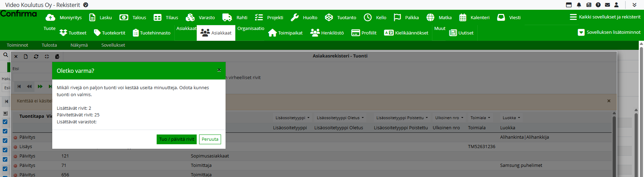
Task: Open the mail envelope icon
Action: coord(607,5)
